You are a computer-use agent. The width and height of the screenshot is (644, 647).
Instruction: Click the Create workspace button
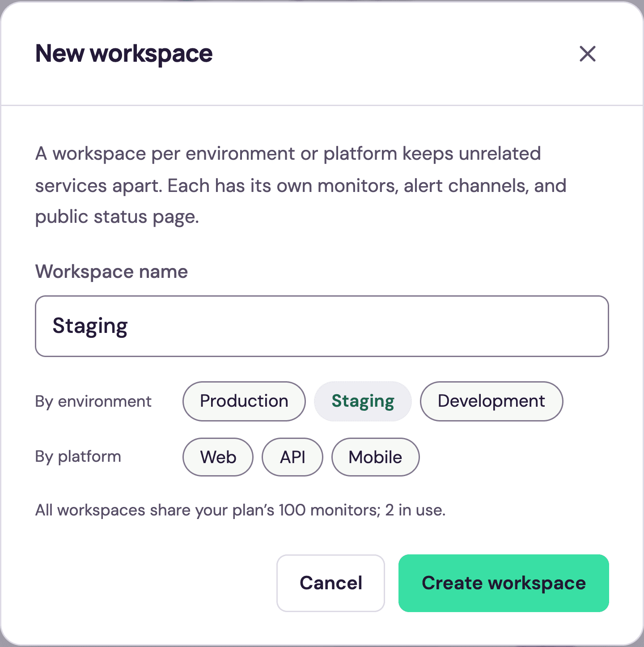504,583
